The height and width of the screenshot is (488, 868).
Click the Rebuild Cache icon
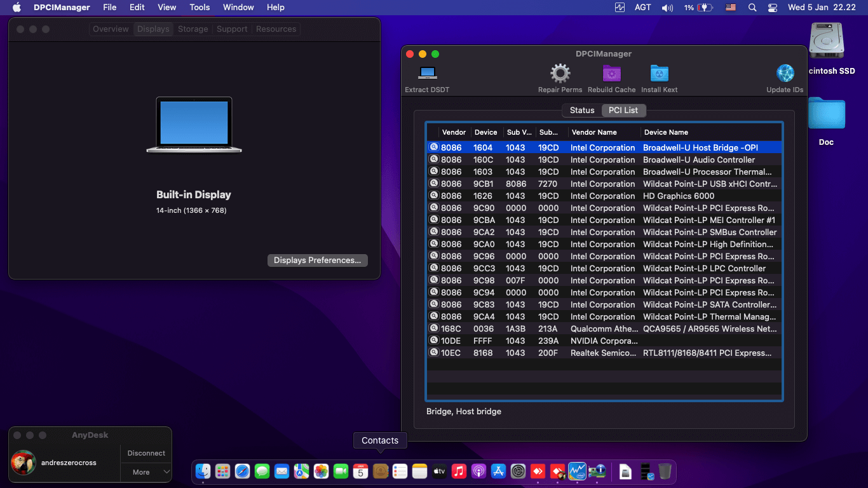611,74
